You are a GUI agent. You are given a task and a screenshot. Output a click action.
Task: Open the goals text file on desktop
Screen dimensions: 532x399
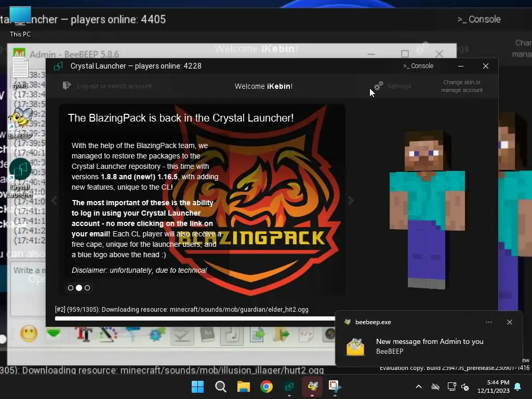pyautogui.click(x=20, y=72)
